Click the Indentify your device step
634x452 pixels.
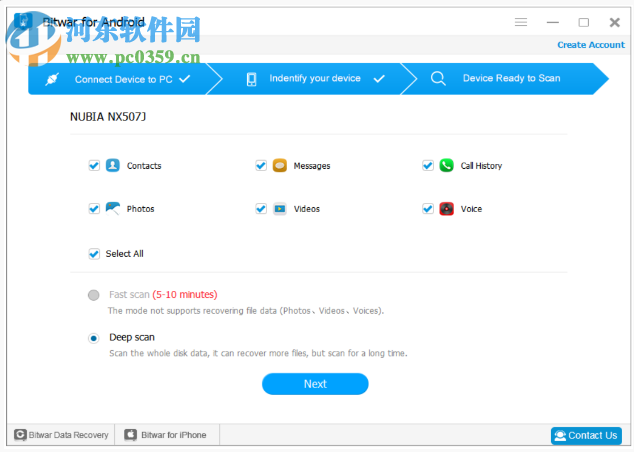pyautogui.click(x=311, y=79)
